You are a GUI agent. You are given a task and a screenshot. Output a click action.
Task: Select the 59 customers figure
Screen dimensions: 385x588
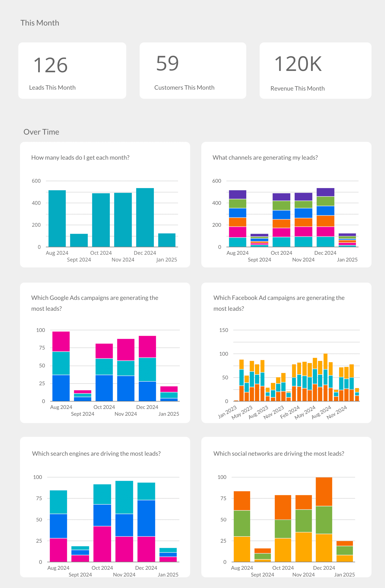point(167,63)
